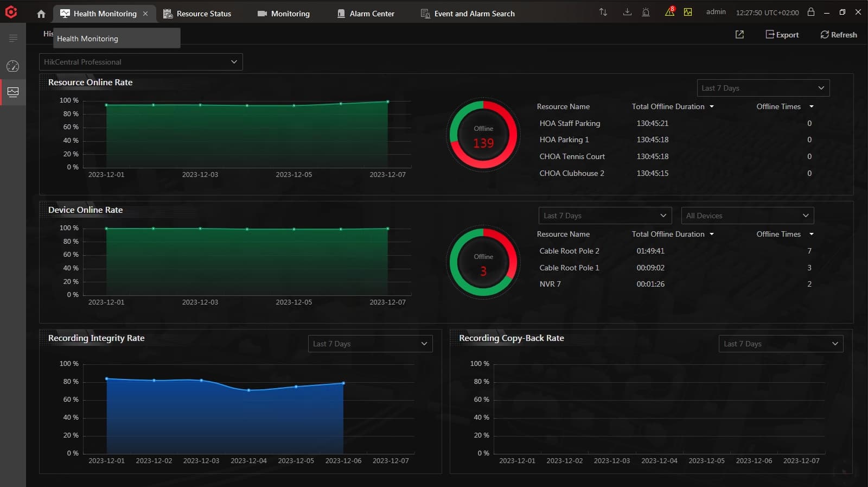Open the admin user menu
Viewport: 868px width, 487px height.
coord(716,12)
